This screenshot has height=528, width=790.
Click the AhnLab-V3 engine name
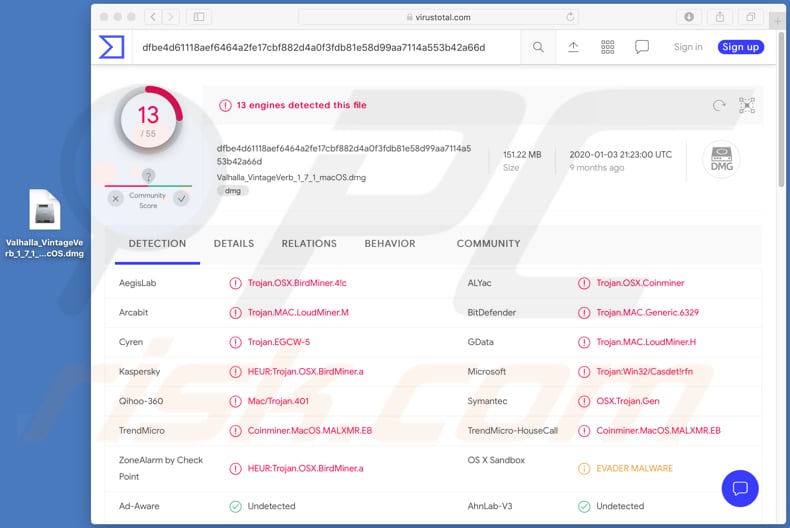coord(490,506)
